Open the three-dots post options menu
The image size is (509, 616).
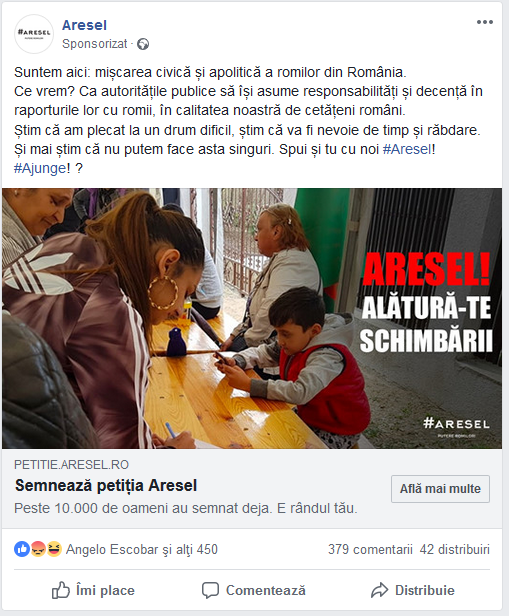click(x=485, y=22)
